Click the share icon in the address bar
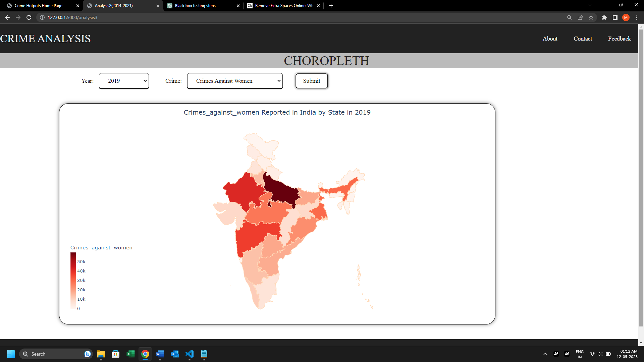This screenshot has height=362, width=644. click(x=581, y=17)
